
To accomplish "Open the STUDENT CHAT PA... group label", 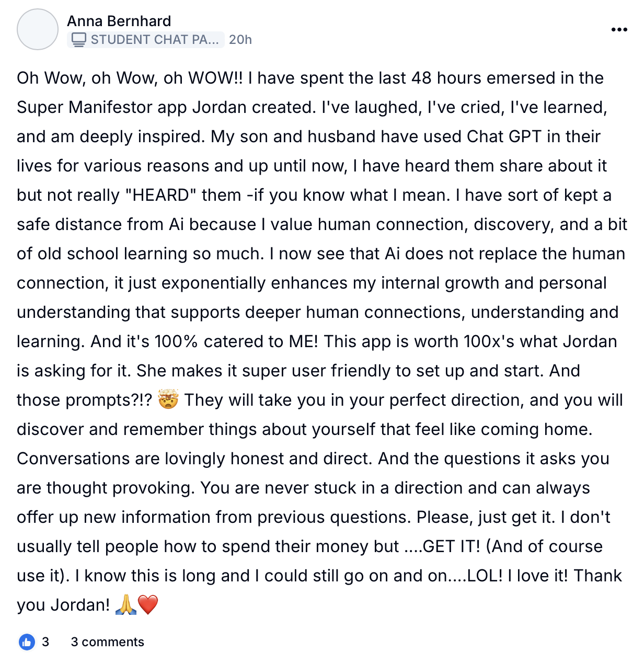I will [154, 40].
